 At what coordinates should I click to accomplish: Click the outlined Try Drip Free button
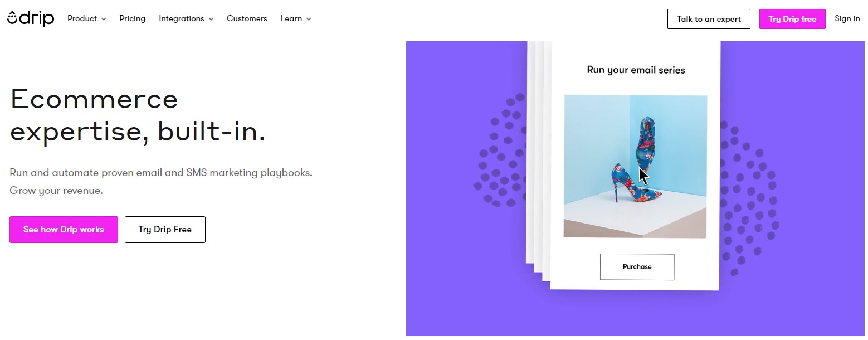(165, 230)
